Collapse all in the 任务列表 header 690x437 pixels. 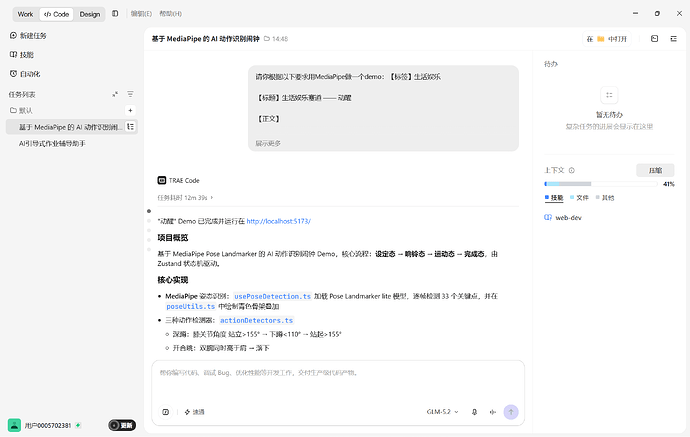(x=115, y=94)
